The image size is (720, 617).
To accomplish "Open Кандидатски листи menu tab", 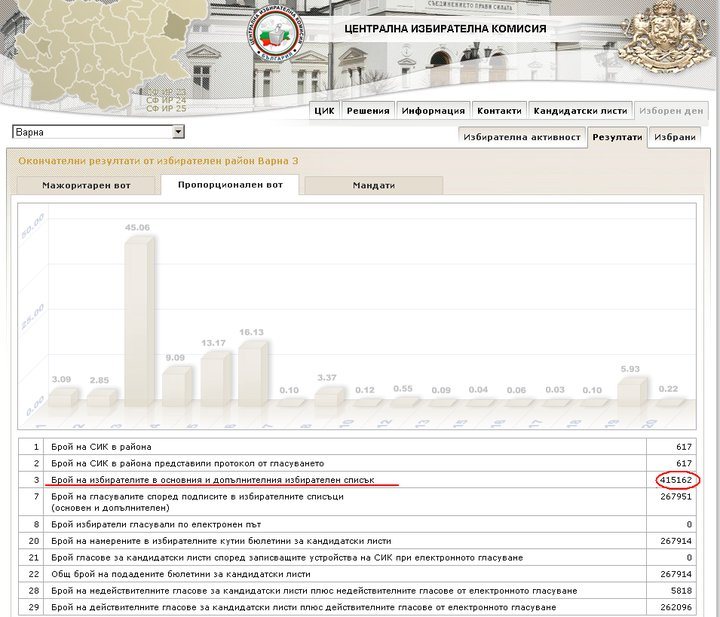I will pos(580,111).
